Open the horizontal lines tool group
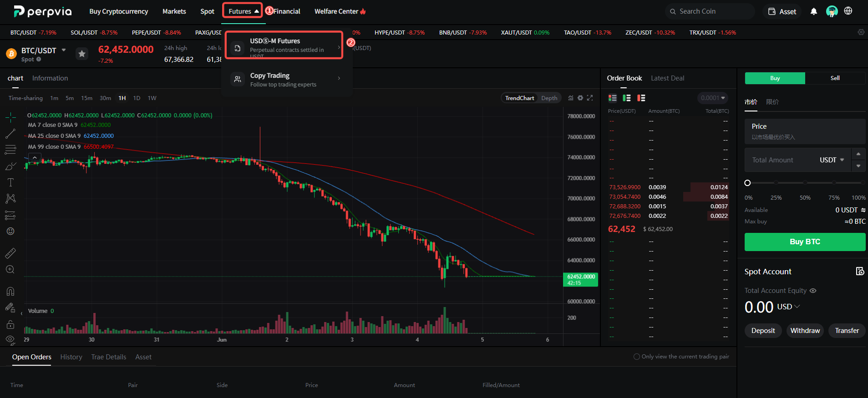Screen dimensions: 868x398 pos(10,150)
